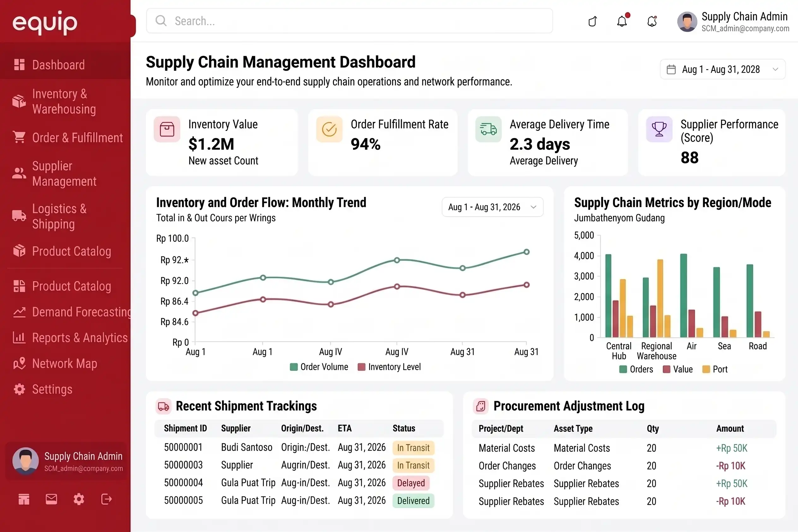798x532 pixels.
Task: Click the Settings gear icon beside Settings label
Action: click(19, 389)
